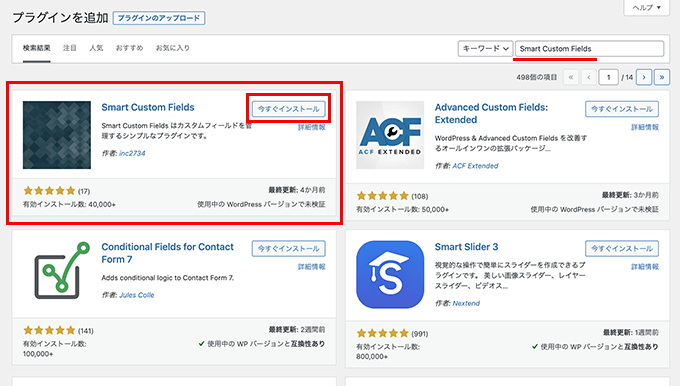Switch to the お気に入り tab
The height and width of the screenshot is (386, 680).
click(x=173, y=48)
